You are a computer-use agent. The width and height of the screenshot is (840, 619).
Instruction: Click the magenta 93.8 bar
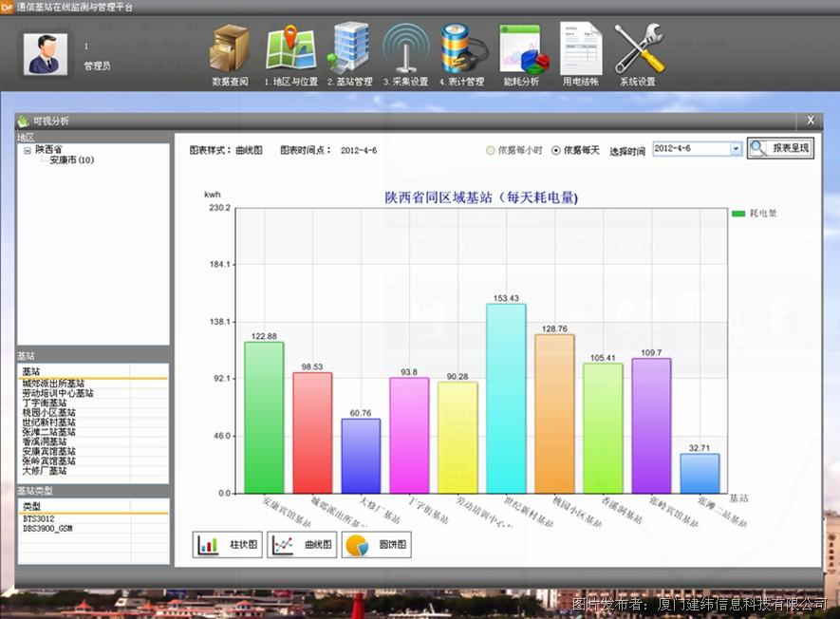tap(409, 436)
